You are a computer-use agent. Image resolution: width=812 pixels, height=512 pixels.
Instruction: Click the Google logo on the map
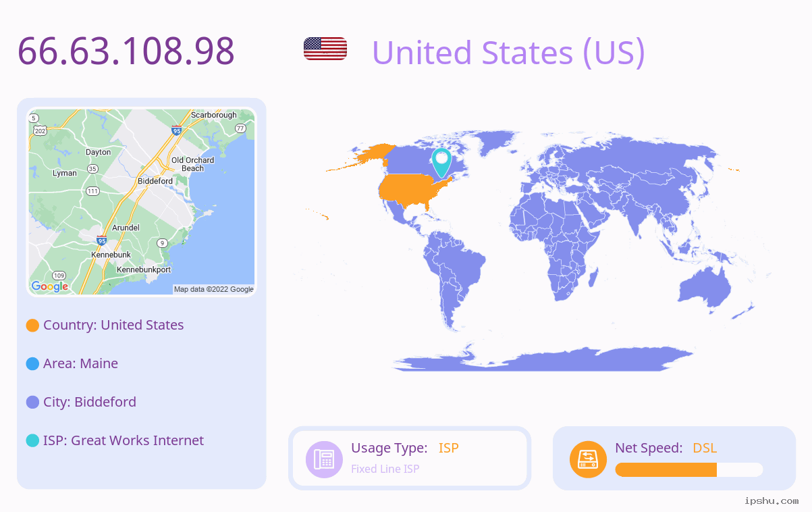pyautogui.click(x=50, y=286)
